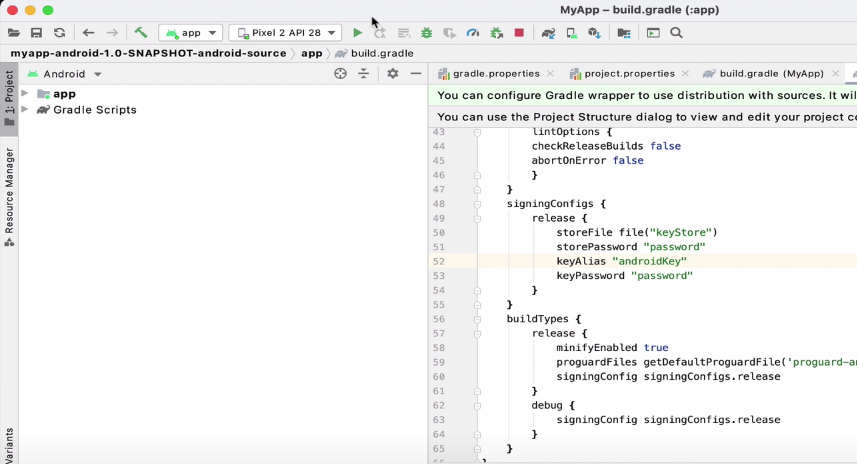Fold the release block on line 57
This screenshot has height=464, width=857.
[477, 333]
